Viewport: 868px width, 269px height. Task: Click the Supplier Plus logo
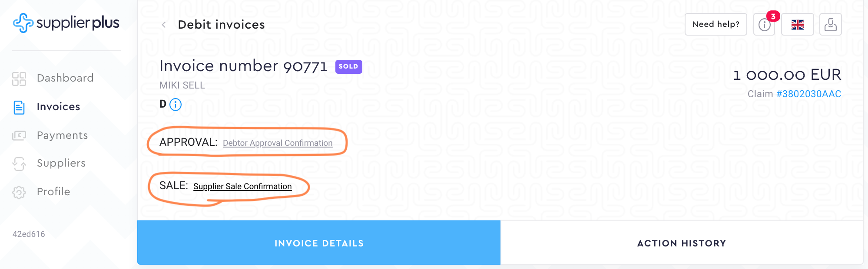(x=66, y=23)
